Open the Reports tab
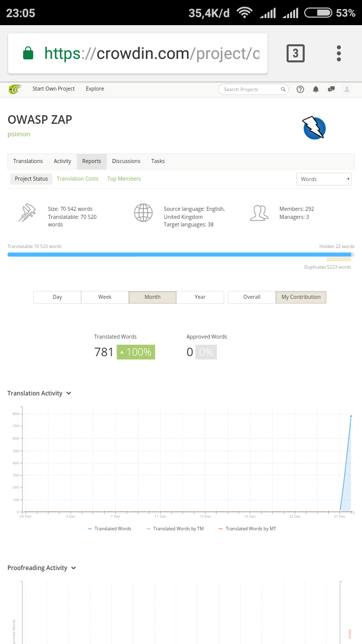This screenshot has height=644, width=362. click(x=92, y=161)
